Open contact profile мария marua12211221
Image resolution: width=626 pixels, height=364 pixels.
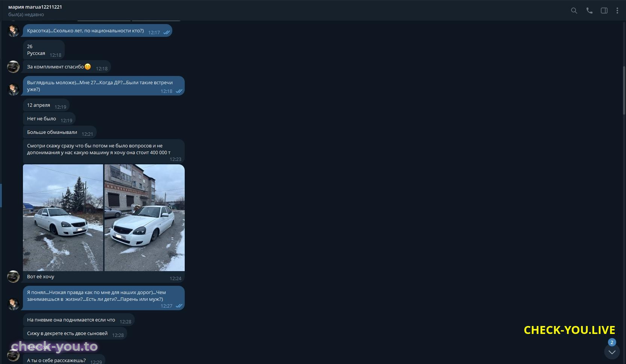[35, 7]
